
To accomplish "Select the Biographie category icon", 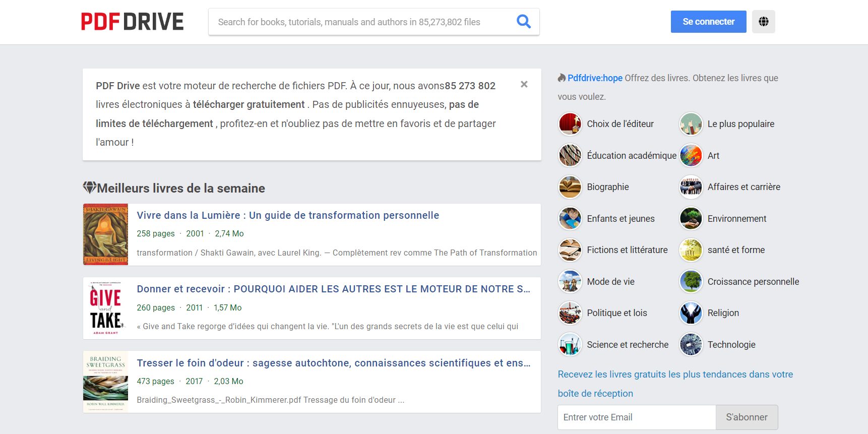I will tap(570, 187).
